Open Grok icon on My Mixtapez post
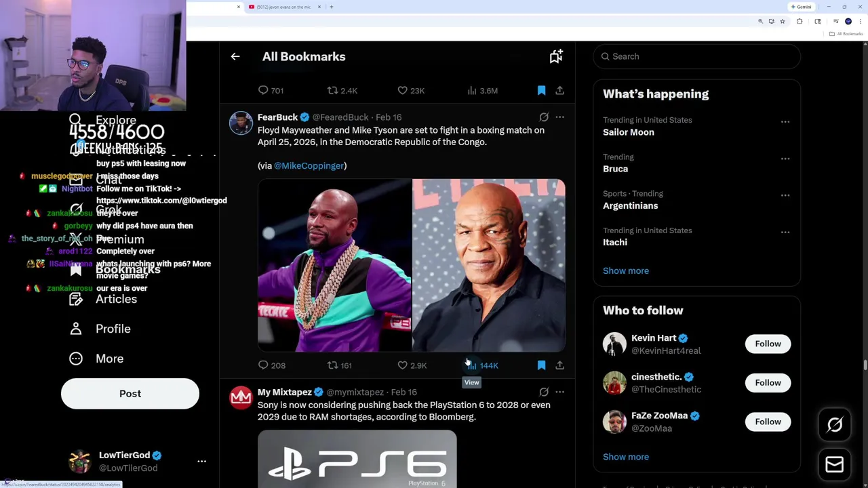Viewport: 868px width, 488px height. (x=544, y=392)
